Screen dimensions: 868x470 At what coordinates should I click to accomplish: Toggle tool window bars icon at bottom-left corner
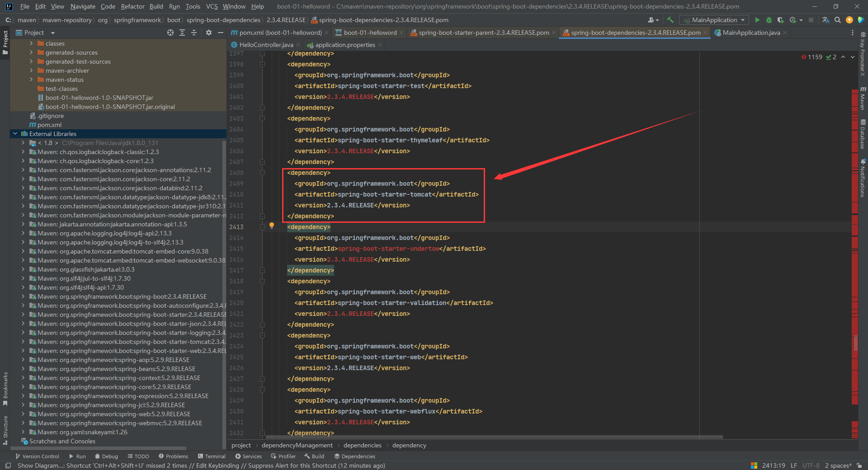(x=8, y=465)
